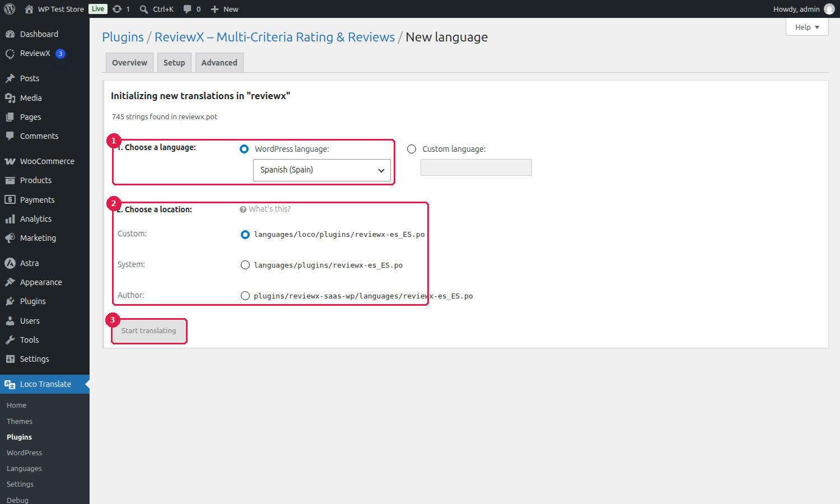Click the comments bubble icon in admin bar

point(188,9)
